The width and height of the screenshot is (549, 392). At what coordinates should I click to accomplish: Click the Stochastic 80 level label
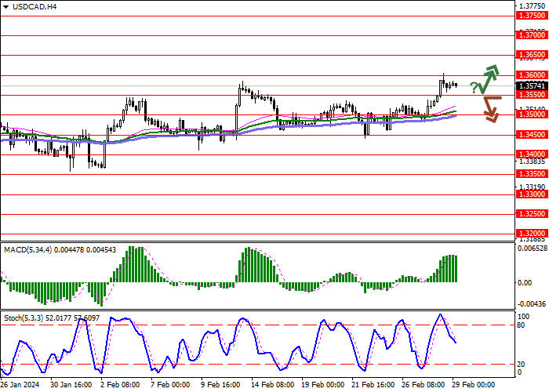tap(521, 325)
